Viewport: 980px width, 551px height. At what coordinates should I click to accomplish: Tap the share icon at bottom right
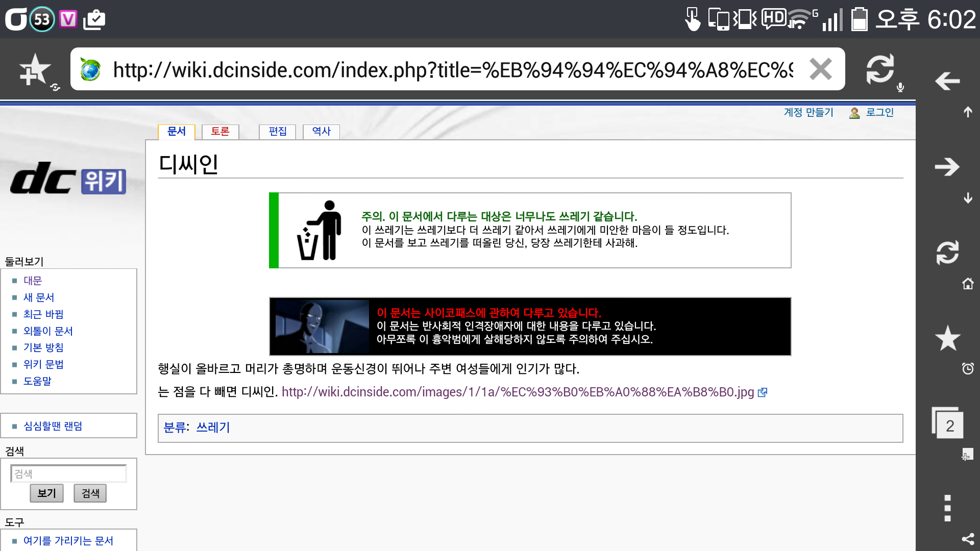coord(968,539)
